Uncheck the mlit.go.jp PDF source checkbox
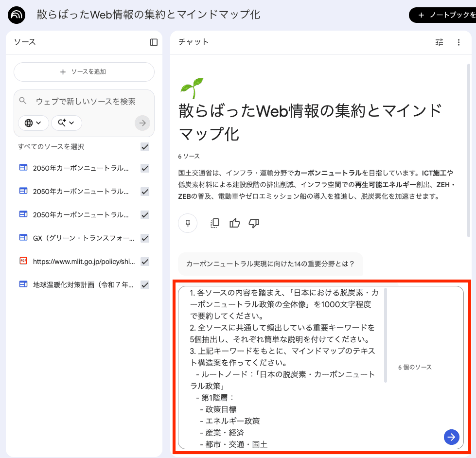The image size is (476, 458). tap(144, 262)
